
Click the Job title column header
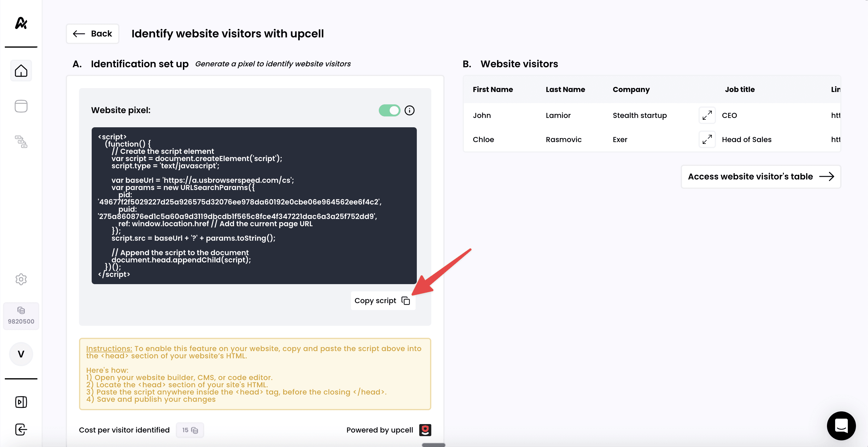pyautogui.click(x=740, y=89)
